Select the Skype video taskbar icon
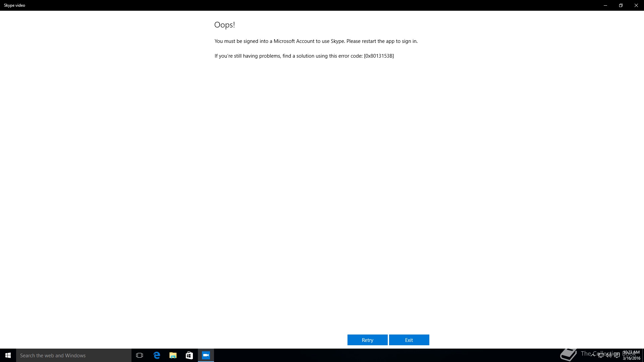Viewport: 644px width, 362px height. pos(206,355)
